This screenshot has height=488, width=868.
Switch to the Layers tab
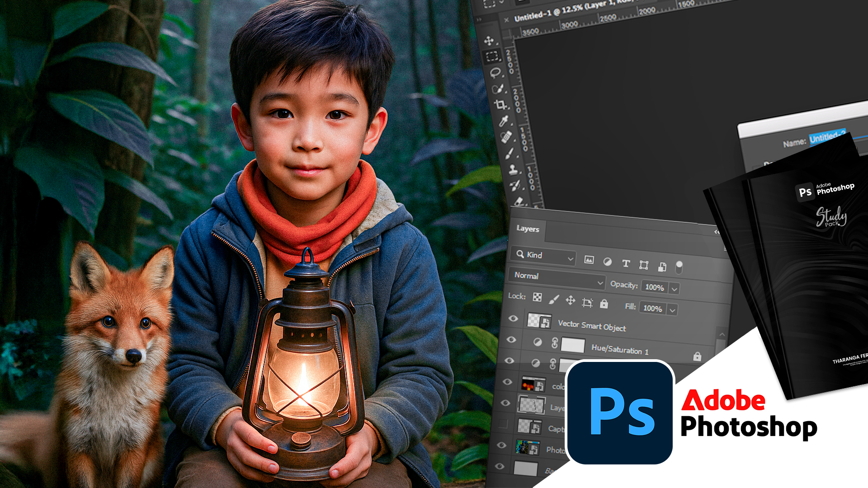coord(528,229)
